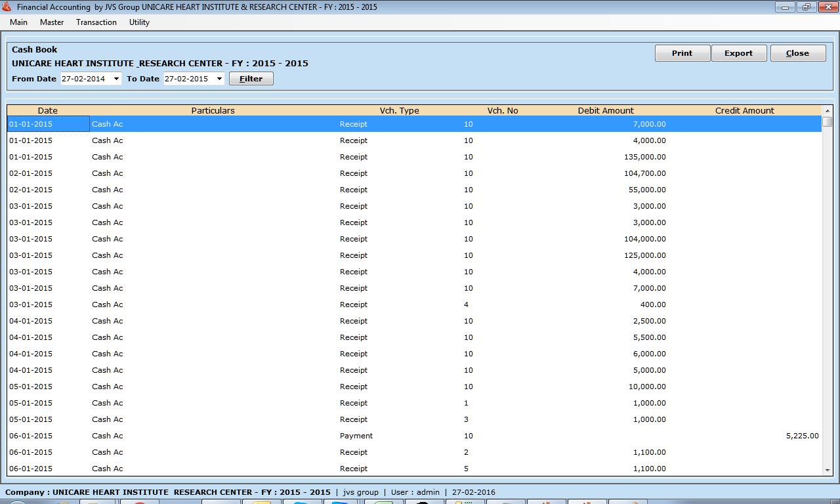Open the Utility menu
The height and width of the screenshot is (504, 840).
139,22
